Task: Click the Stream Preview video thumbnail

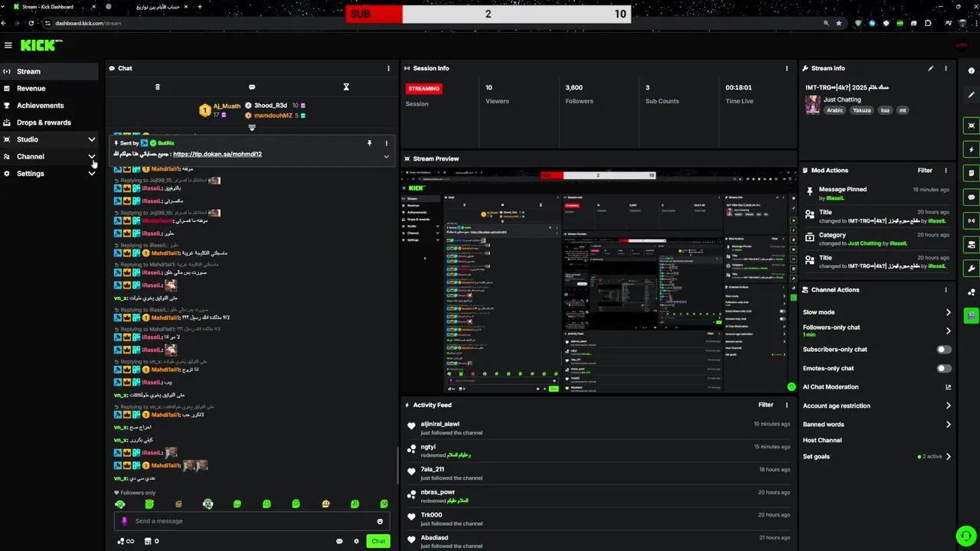Action: [599, 281]
